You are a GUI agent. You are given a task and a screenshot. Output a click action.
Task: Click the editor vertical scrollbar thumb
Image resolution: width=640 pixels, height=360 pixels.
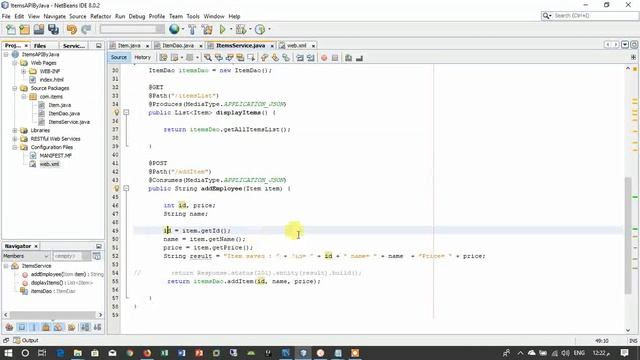click(x=628, y=235)
